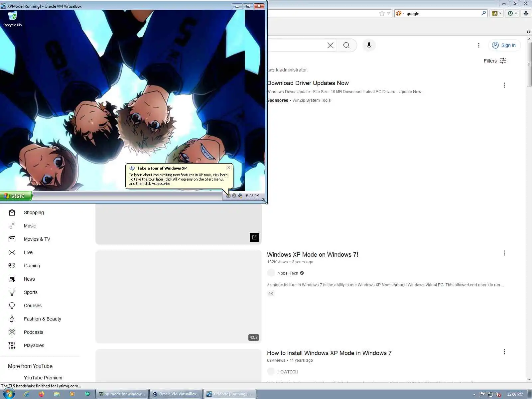Open the media player taskbar icon
The height and width of the screenshot is (399, 532).
(x=72, y=394)
